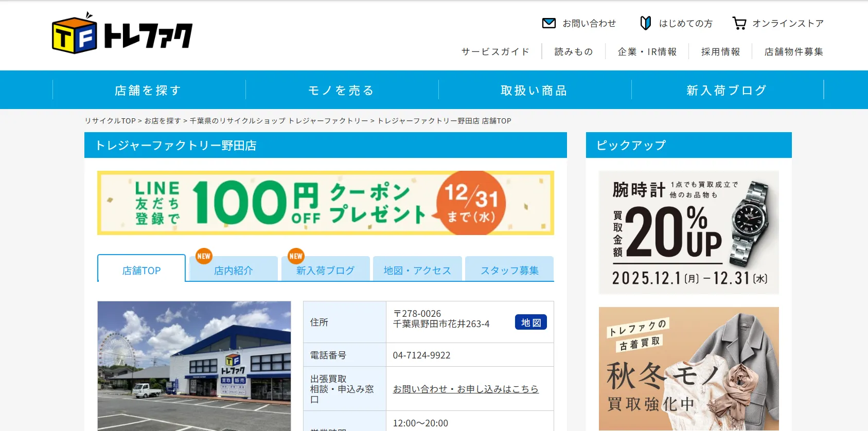Click the Noda store exterior photo
This screenshot has width=868, height=431.
[194, 366]
